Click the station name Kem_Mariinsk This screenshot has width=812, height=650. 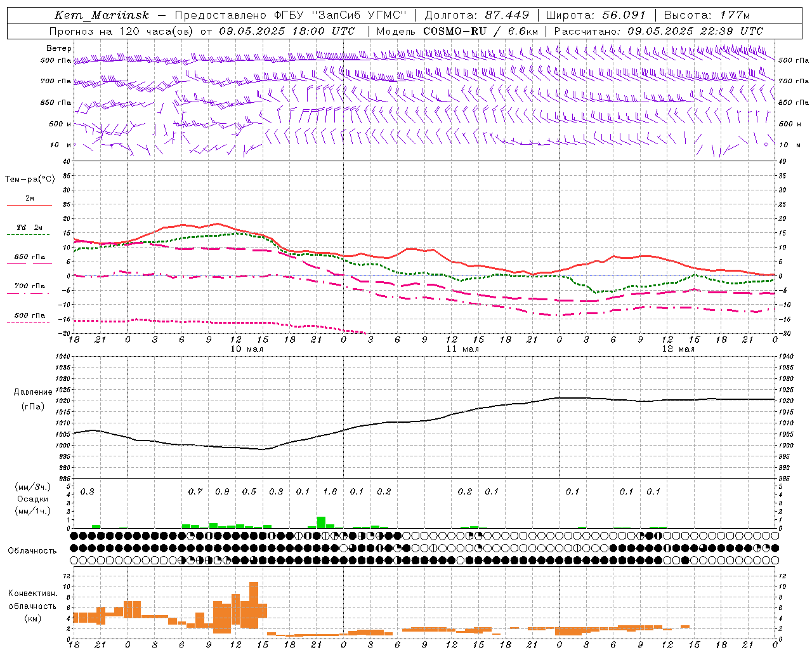coord(101,15)
